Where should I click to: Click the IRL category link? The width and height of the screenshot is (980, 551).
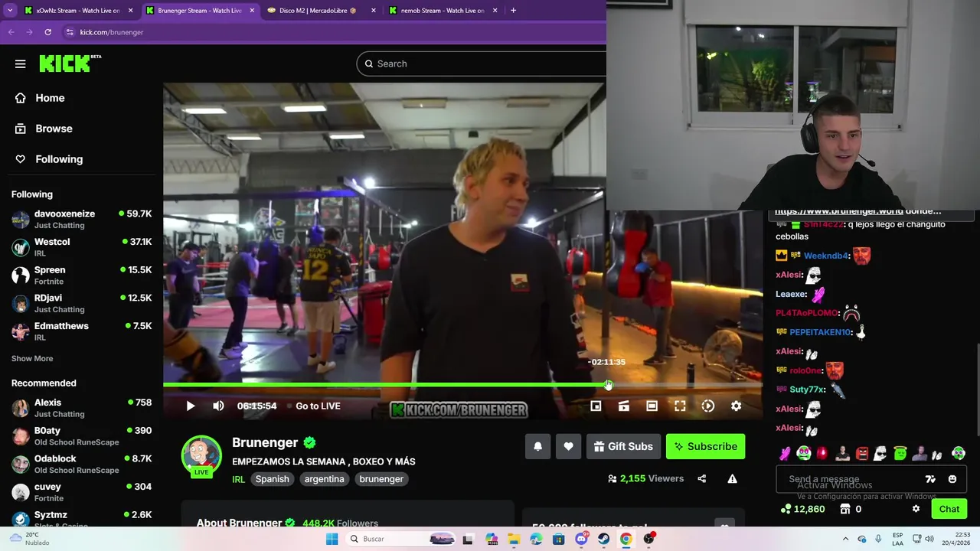click(x=238, y=479)
